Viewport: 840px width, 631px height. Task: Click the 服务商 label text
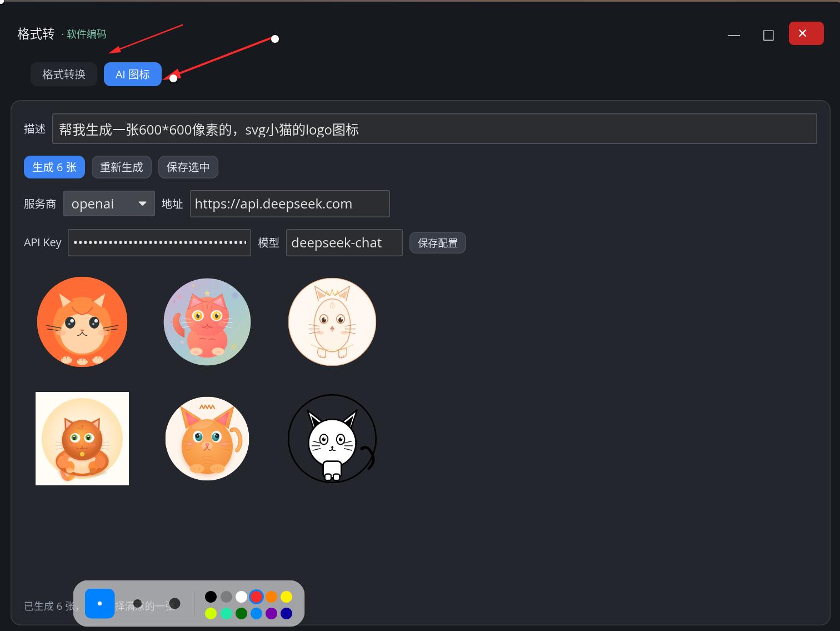pos(40,204)
